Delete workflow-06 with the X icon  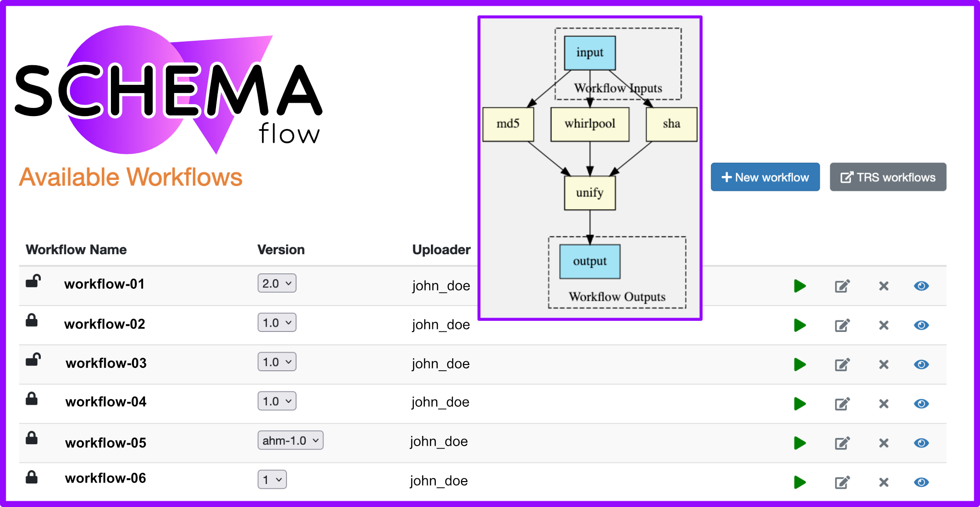coord(884,483)
